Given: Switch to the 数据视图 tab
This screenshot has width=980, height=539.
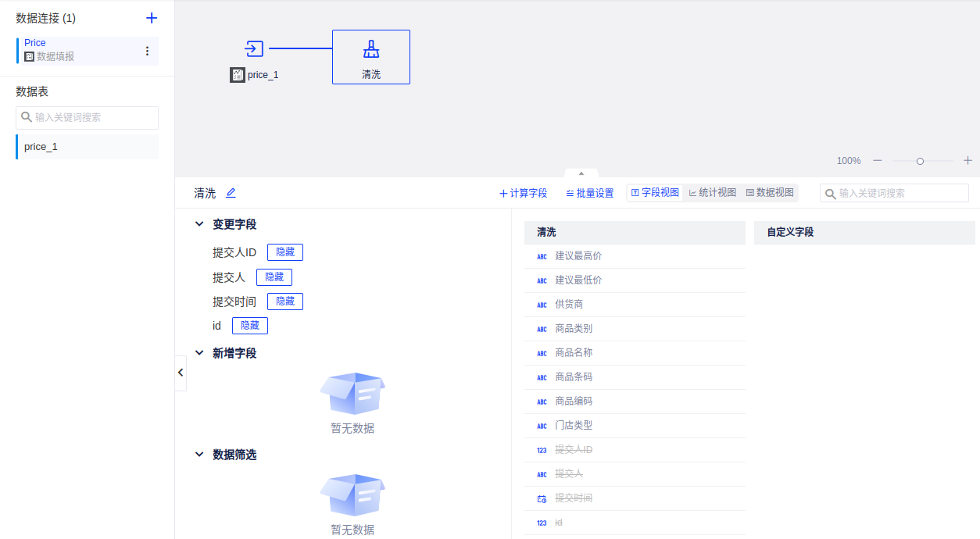Looking at the screenshot, I should (x=770, y=193).
